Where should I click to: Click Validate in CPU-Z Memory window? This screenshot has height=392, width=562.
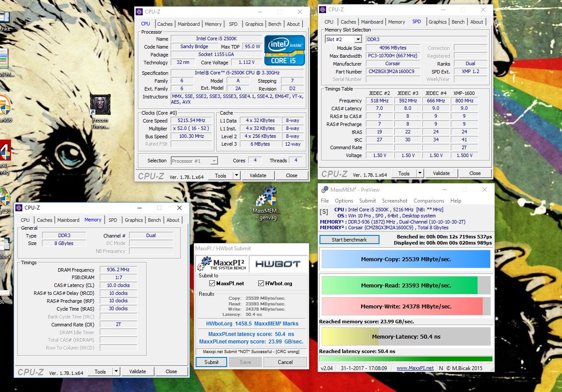(137, 371)
